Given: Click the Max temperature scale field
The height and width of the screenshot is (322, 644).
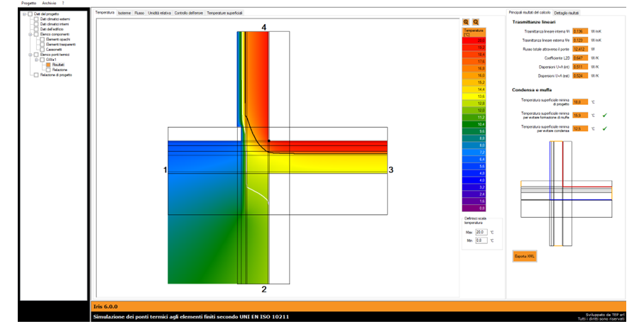Looking at the screenshot, I should tap(481, 232).
